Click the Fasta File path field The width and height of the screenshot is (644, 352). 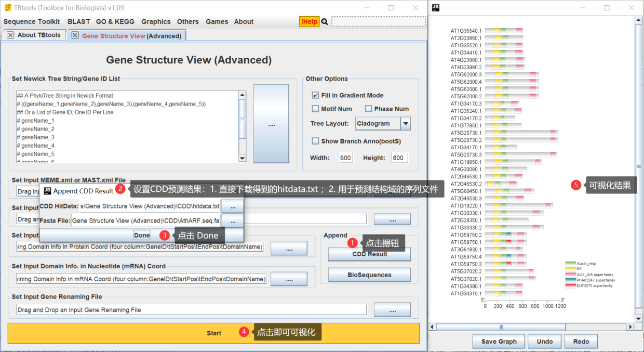click(146, 220)
